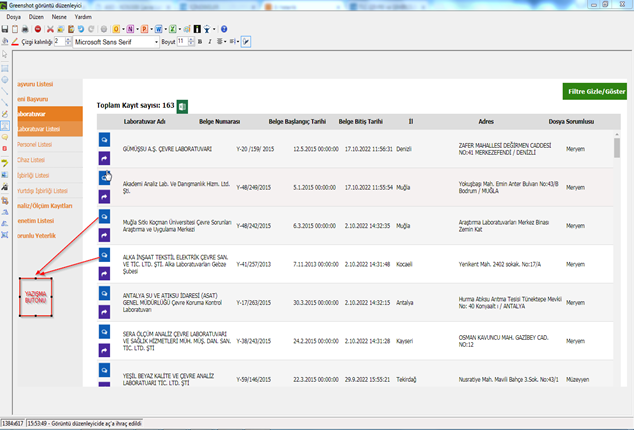Increase the Boyut font size stepper

(193, 40)
